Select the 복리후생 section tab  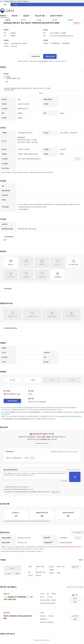55,20
